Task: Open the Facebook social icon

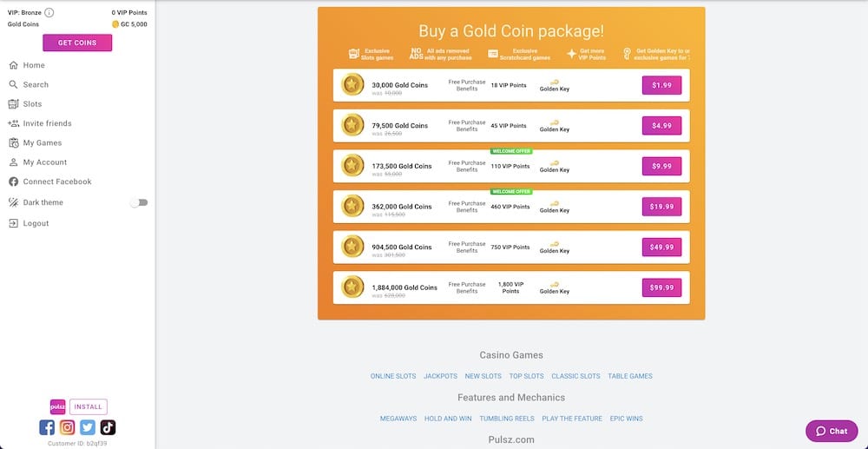Action: click(47, 427)
